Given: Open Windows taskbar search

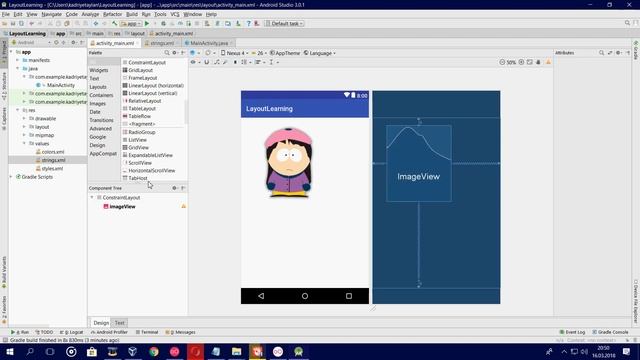Looking at the screenshot, I should coord(30,351).
